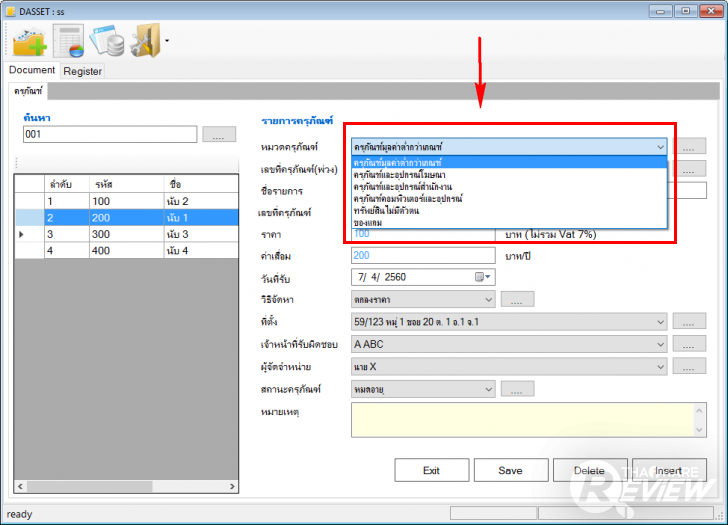Choose ครุภัณฑ์มูลค่าต่ำกว่าเกณฑ์ in the dropdown list
The width and height of the screenshot is (728, 525).
point(509,162)
